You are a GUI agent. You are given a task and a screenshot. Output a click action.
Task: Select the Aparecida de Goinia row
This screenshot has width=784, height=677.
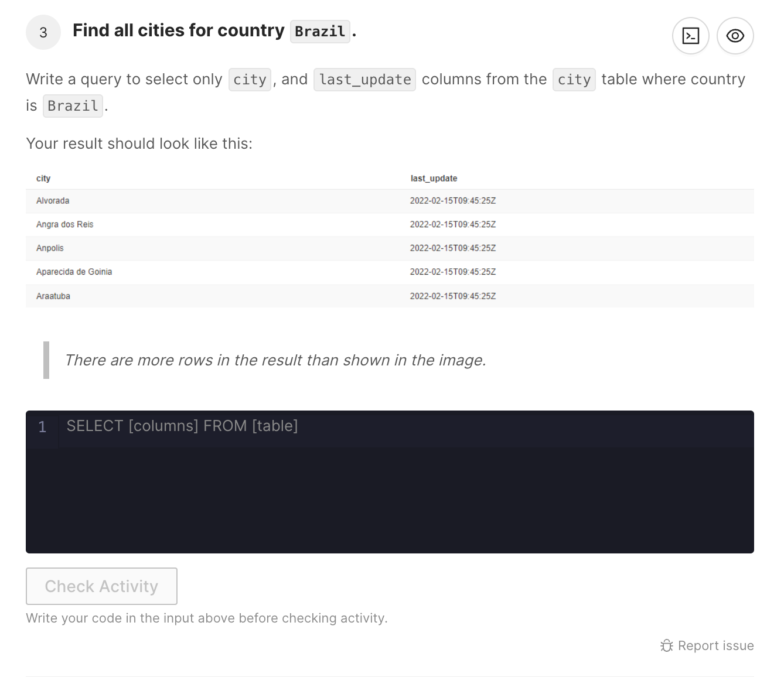[390, 272]
